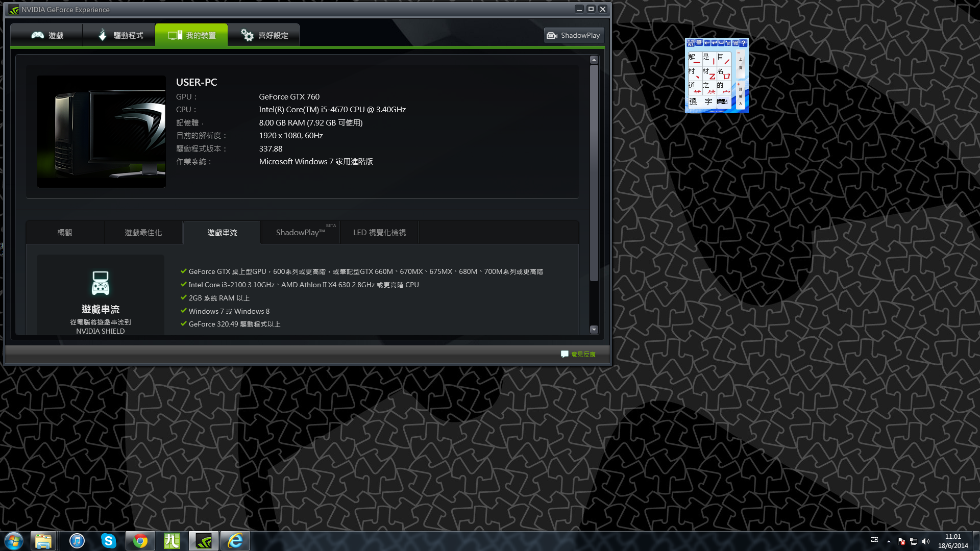Click the 材 turning stroke key
Image resolution: width=980 pixels, height=551 pixels.
[x=709, y=73]
